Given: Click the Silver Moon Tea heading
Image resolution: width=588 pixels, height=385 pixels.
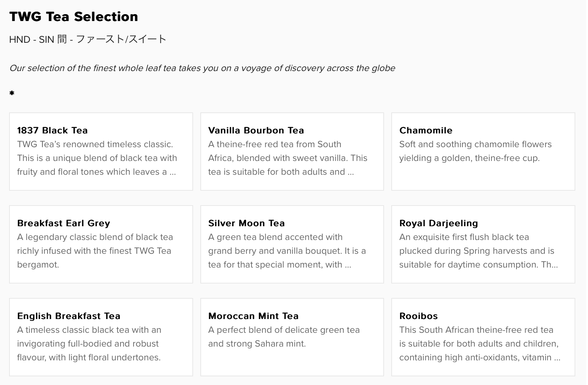Looking at the screenshot, I should pos(246,223).
